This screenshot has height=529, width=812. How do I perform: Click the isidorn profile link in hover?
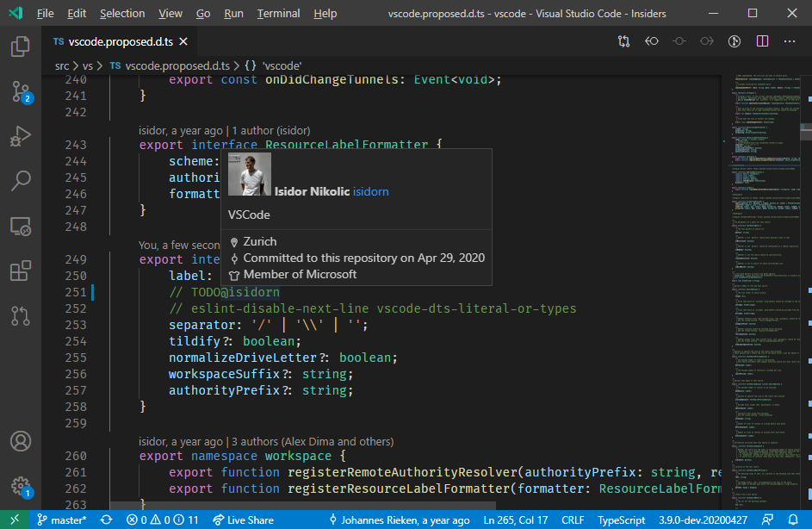[370, 191]
